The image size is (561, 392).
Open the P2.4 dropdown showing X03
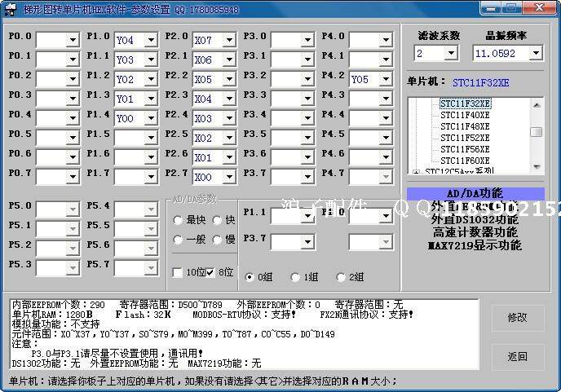pyautogui.click(x=229, y=118)
